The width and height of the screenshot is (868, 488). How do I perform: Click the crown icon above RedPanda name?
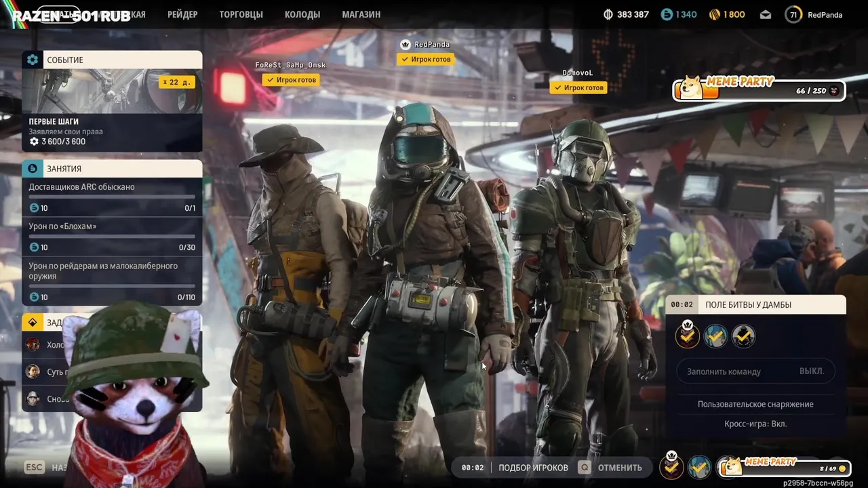405,45
